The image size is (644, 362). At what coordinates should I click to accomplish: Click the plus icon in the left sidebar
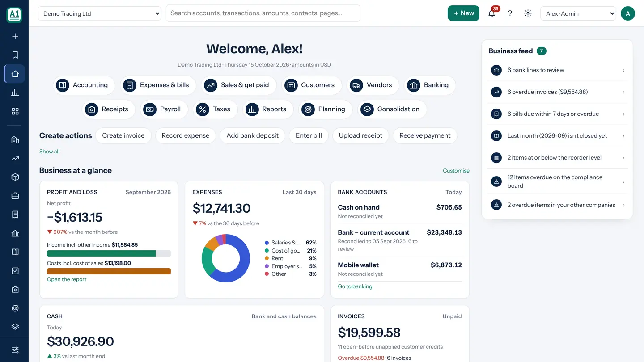coord(15,36)
